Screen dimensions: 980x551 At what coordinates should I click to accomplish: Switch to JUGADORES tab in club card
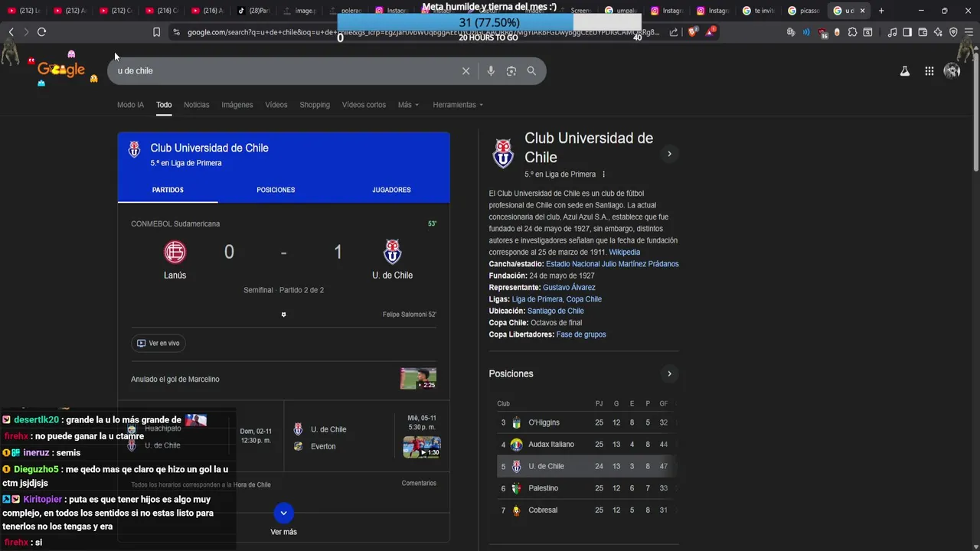[x=391, y=190]
